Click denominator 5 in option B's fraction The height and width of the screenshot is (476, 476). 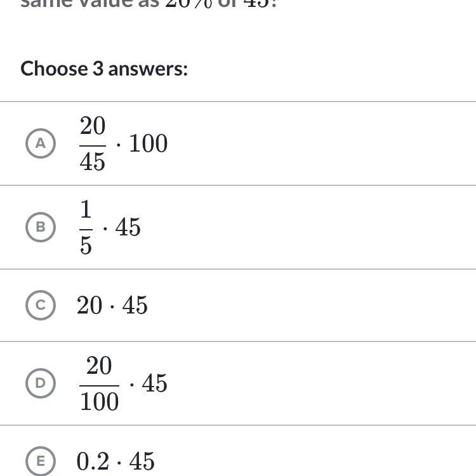coord(86,245)
